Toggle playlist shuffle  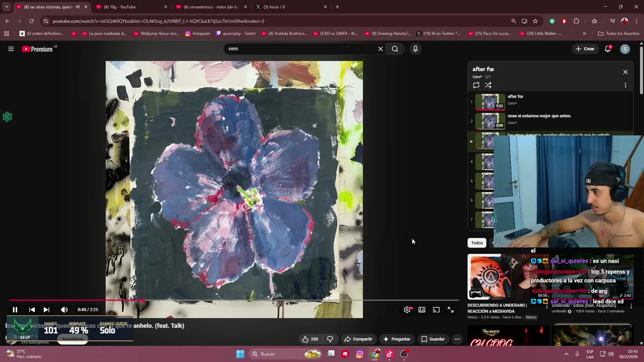click(488, 85)
